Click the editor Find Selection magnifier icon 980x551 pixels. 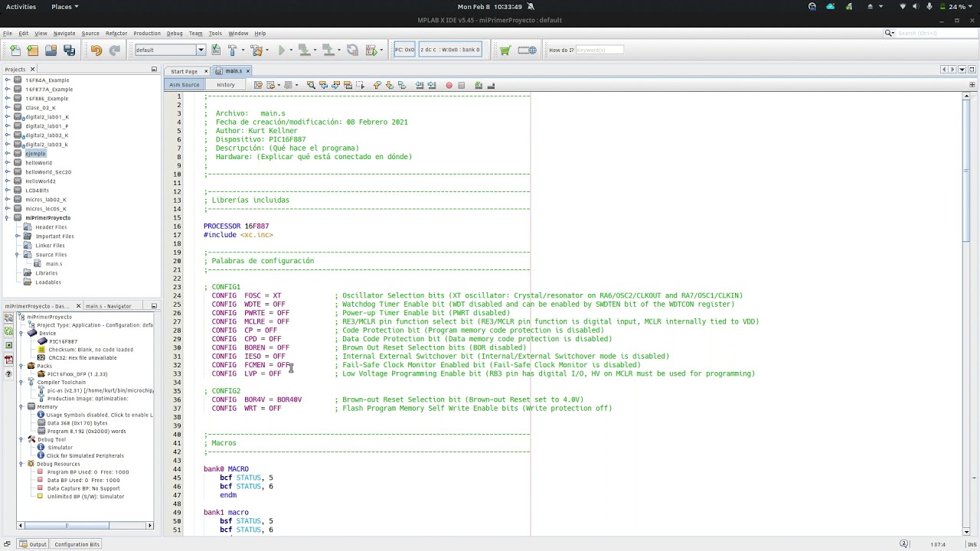pos(311,85)
